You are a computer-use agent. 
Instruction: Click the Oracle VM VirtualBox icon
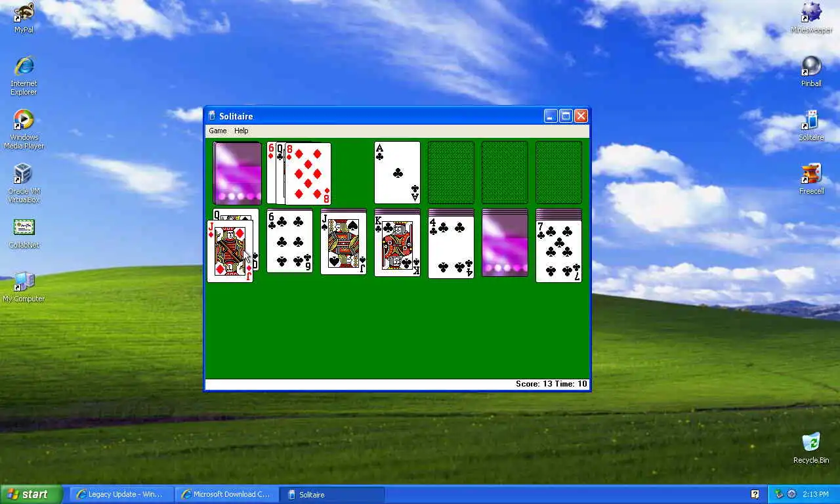coord(24,183)
